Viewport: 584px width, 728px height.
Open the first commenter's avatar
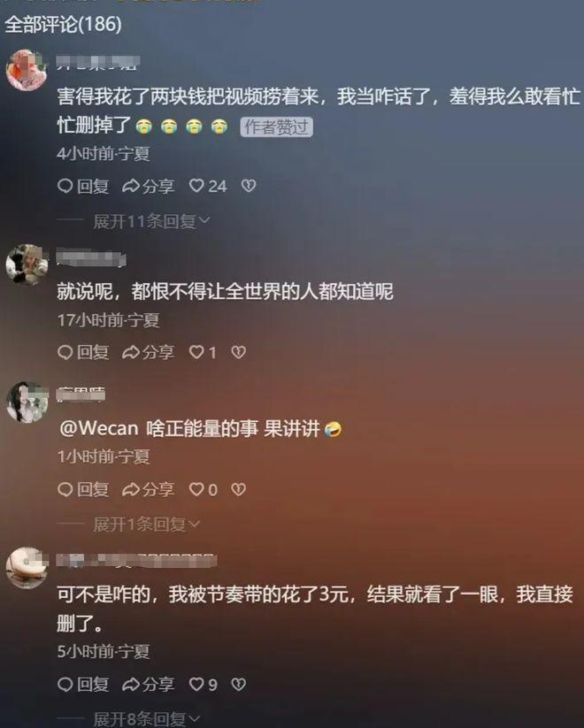pyautogui.click(x=27, y=70)
